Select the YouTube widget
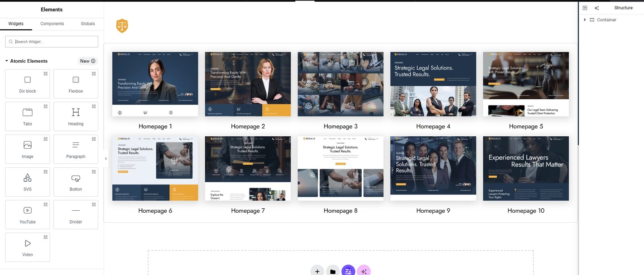644x275 pixels. (27, 214)
